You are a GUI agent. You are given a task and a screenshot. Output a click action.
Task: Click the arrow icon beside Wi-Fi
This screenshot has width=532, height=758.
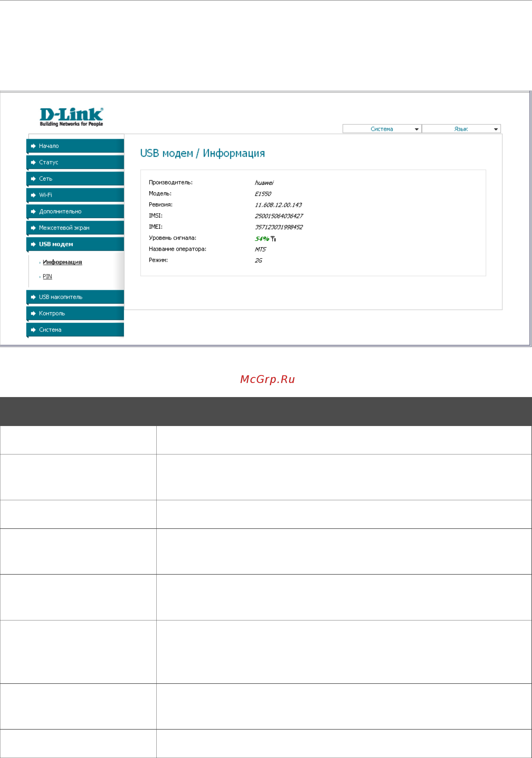pyautogui.click(x=33, y=195)
